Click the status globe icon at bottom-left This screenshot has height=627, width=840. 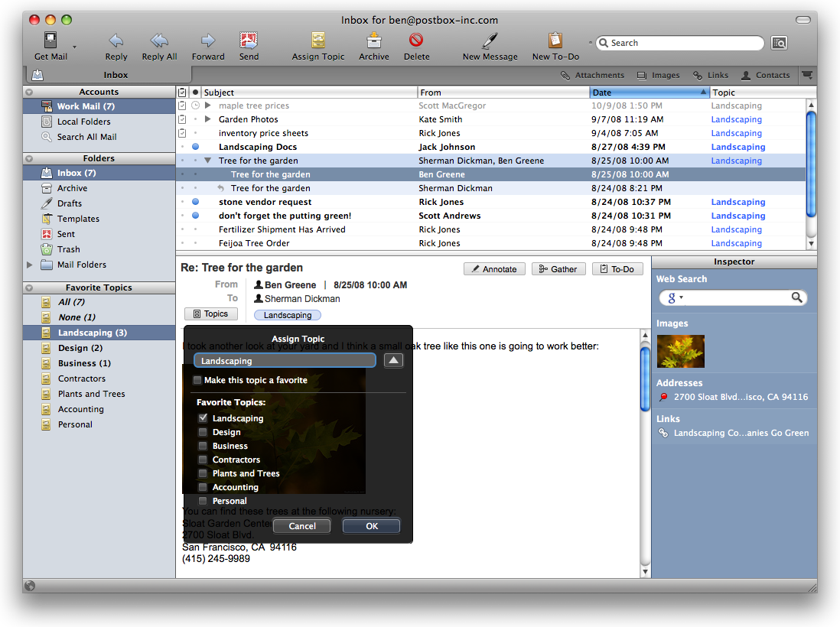click(30, 586)
